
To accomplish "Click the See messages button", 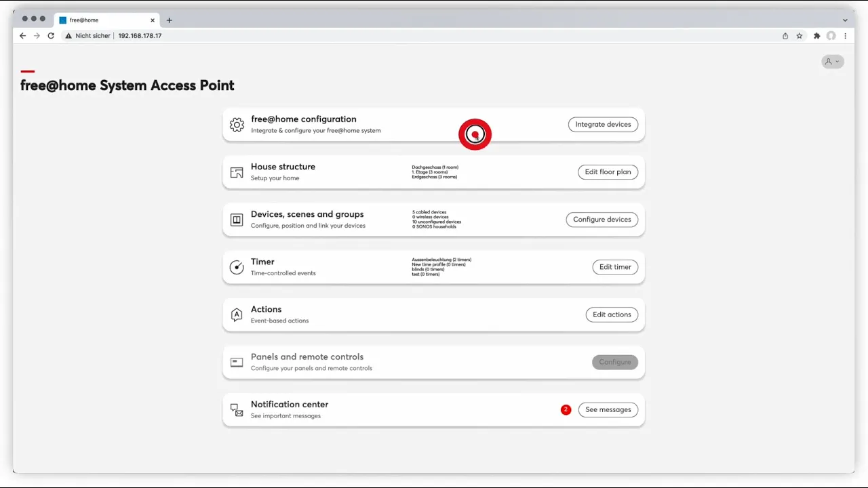I will coord(608,409).
